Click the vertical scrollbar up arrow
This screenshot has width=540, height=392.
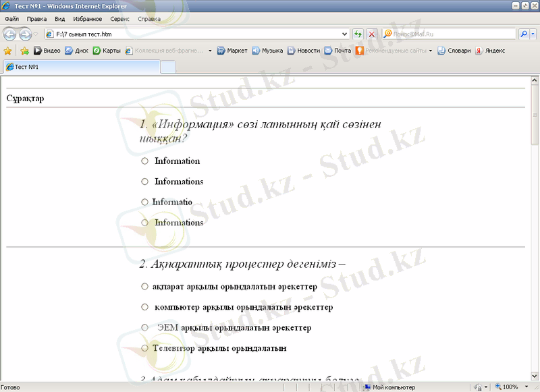(x=535, y=80)
